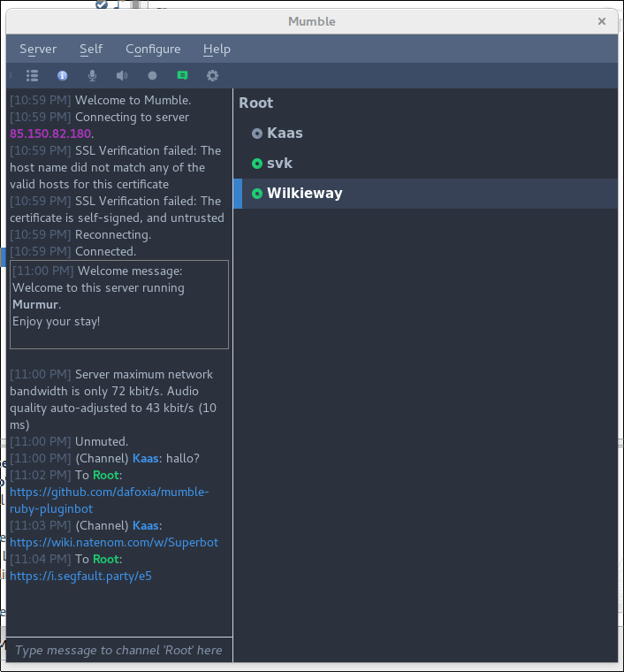Focus the channel message input field
624x672 pixels.
point(119,650)
